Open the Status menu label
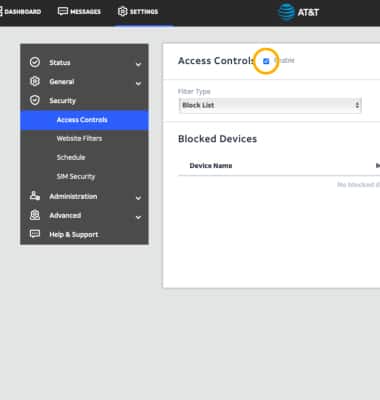 pyautogui.click(x=60, y=62)
